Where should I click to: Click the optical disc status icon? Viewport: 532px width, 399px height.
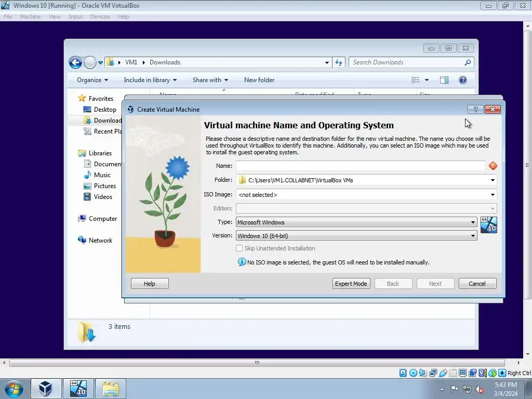[x=413, y=373]
